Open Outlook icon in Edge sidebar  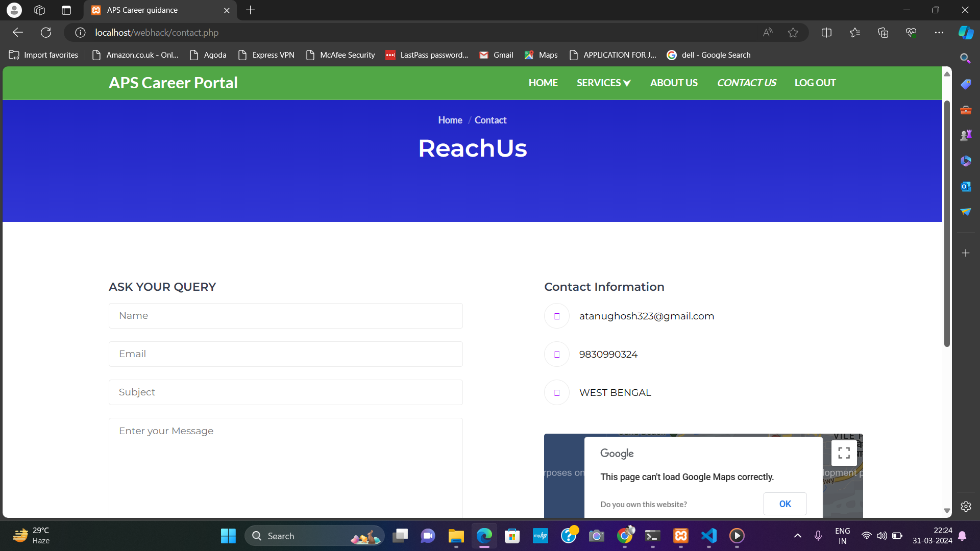[965, 187]
